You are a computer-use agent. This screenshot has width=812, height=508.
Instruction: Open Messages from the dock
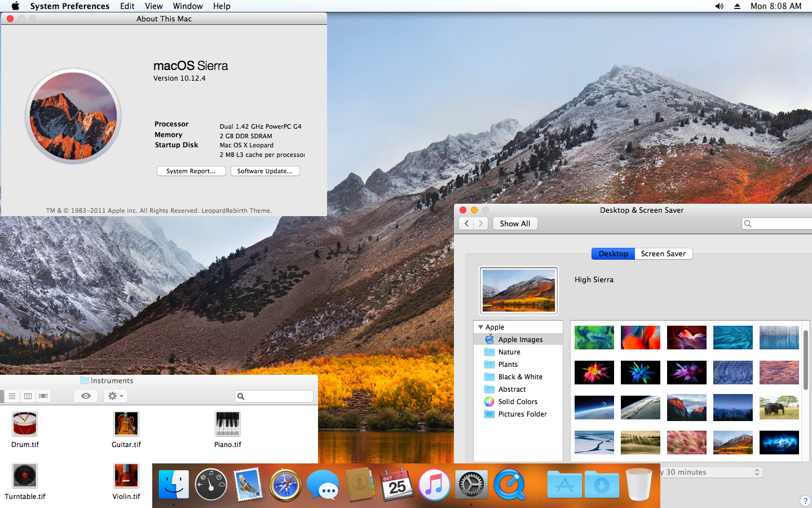(323, 485)
